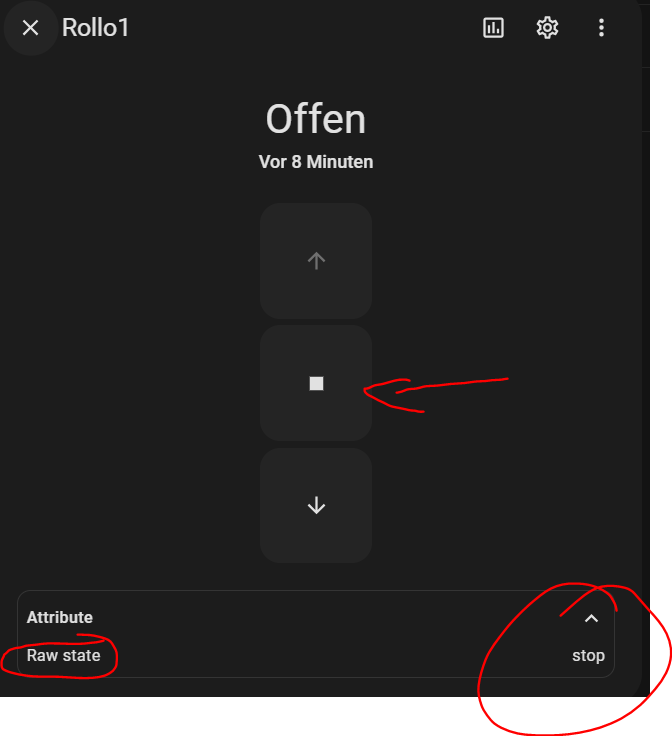Click the Vor 8 Minuten timestamp
Viewport: 672px width, 736px height.
coord(316,162)
